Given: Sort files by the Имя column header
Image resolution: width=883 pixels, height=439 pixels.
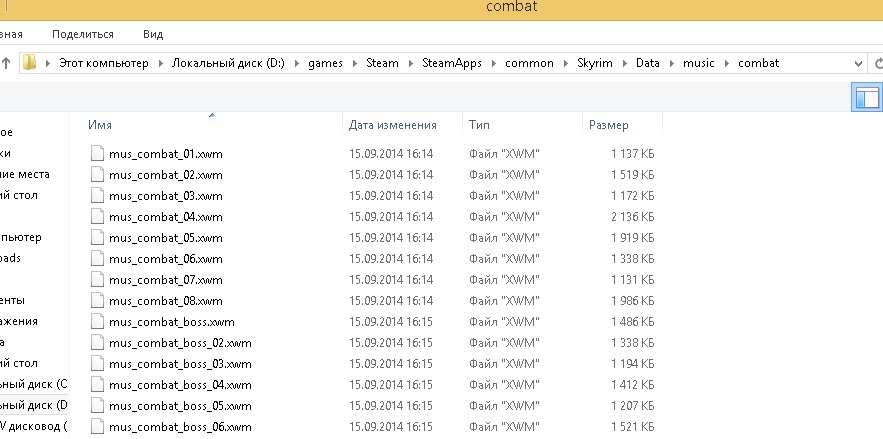Looking at the screenshot, I should (x=100, y=125).
